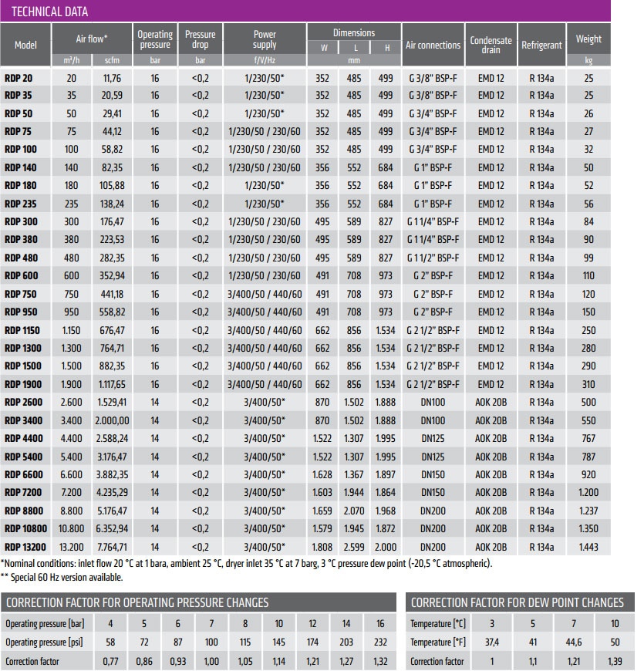This screenshot has height=671, width=644.
Task: Click the Pressure drop column header
Action: pos(201,39)
